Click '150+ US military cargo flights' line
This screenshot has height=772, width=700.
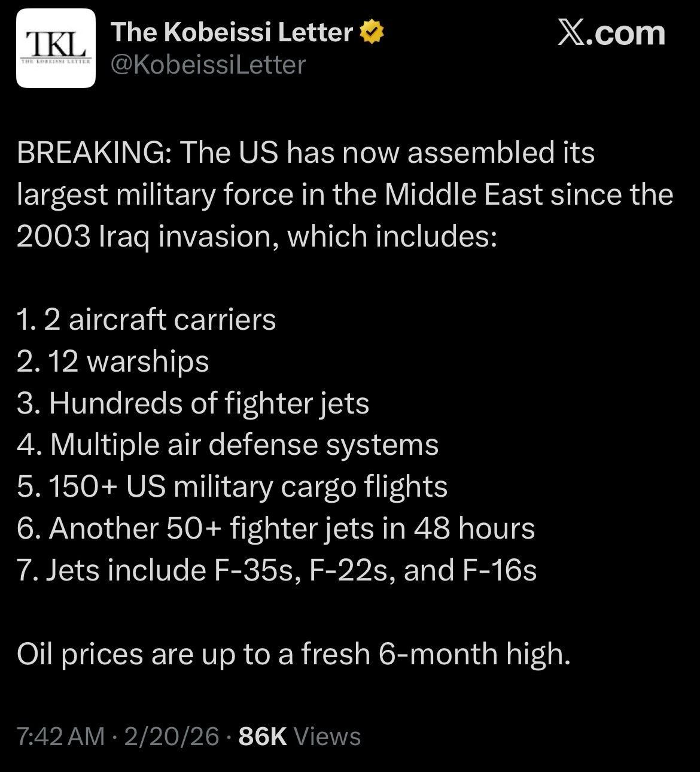232,487
